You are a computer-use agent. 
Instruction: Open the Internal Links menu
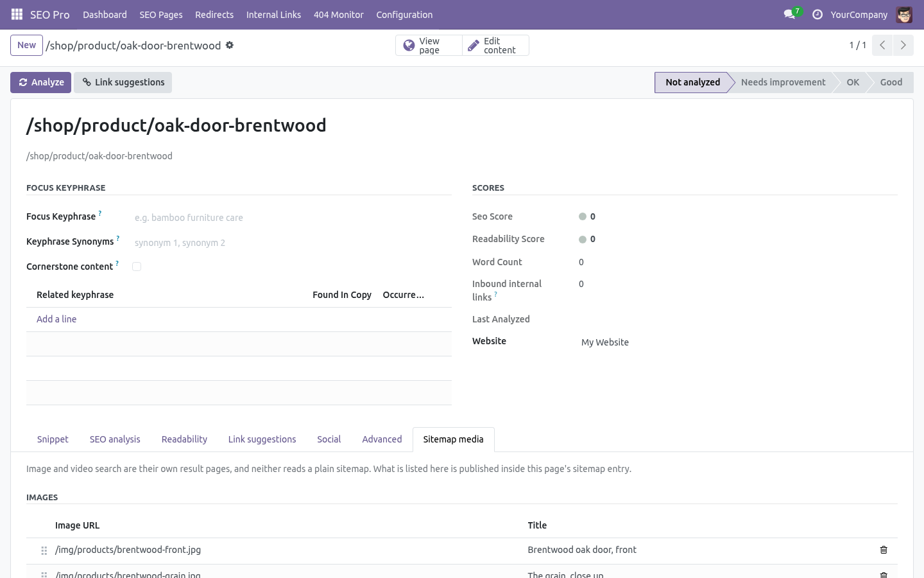[x=273, y=14]
